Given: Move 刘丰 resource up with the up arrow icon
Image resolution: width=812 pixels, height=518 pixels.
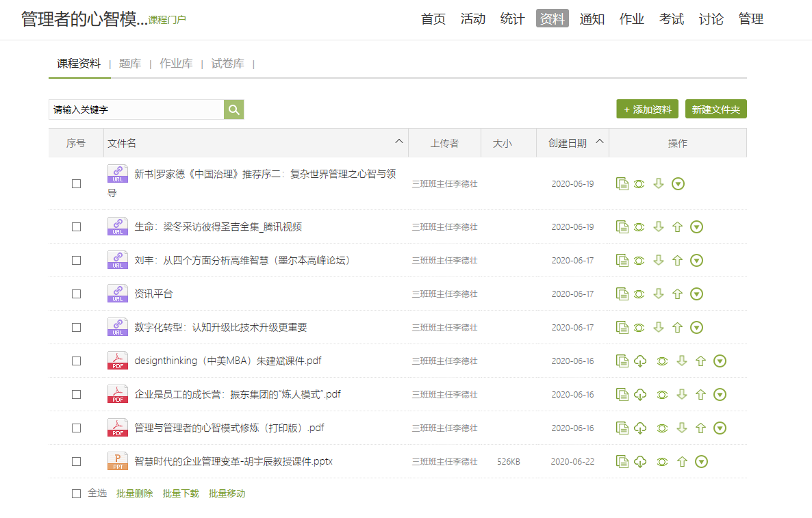Looking at the screenshot, I should point(677,260).
